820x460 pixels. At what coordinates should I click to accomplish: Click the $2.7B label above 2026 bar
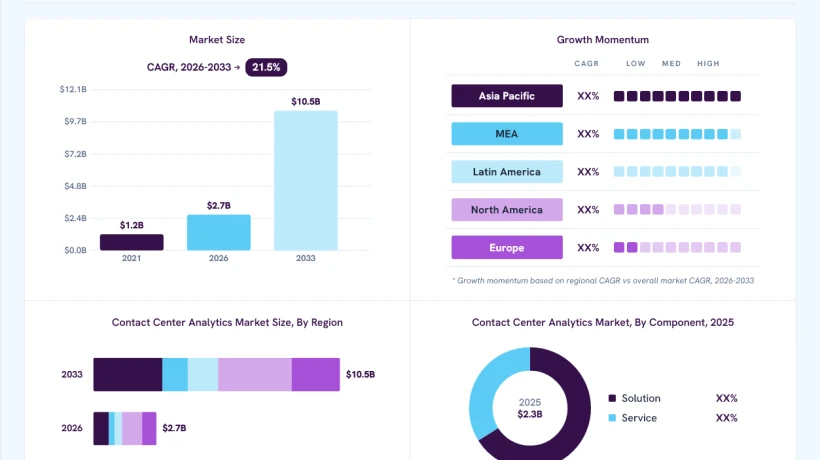219,205
